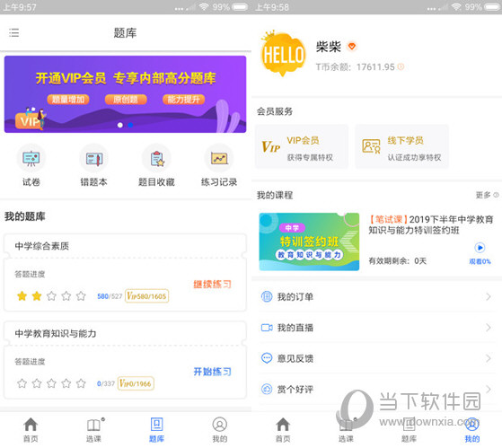Expand 意见反馈 chevron arrow
The image size is (502, 448).
pos(489,358)
